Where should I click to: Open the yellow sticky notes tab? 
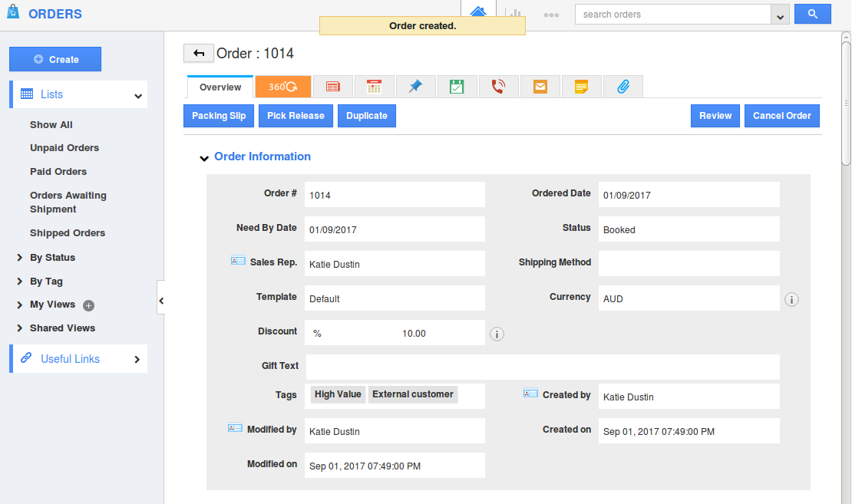[x=582, y=87]
